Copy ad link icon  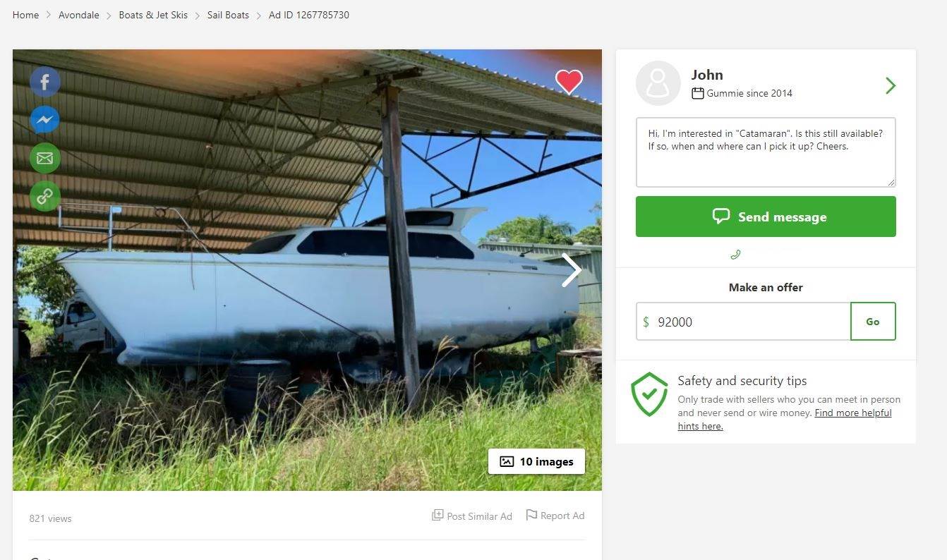click(44, 196)
